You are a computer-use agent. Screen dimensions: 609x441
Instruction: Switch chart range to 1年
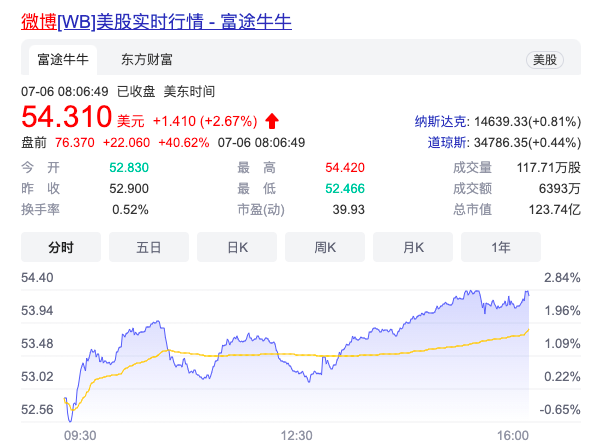coord(501,247)
